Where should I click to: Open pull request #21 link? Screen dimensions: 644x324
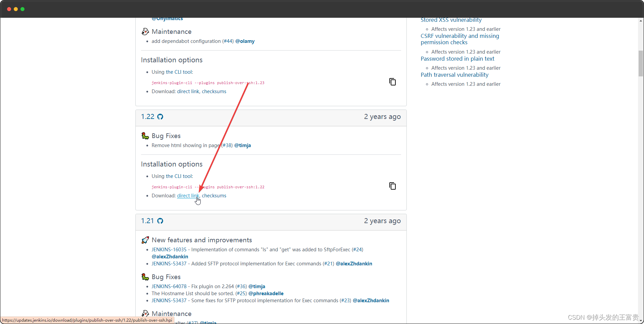[x=328, y=264]
